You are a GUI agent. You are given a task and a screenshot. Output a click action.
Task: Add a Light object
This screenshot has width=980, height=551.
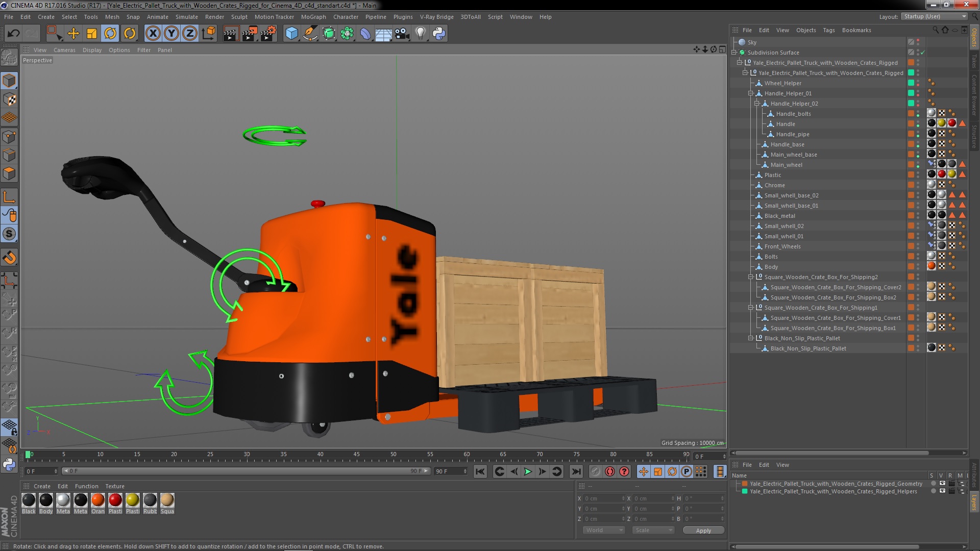pyautogui.click(x=420, y=34)
